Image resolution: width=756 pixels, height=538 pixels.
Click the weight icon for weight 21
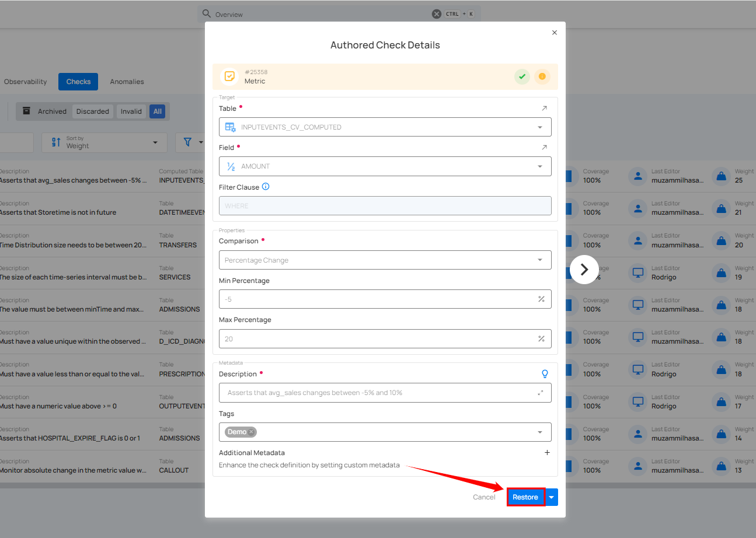pyautogui.click(x=721, y=208)
